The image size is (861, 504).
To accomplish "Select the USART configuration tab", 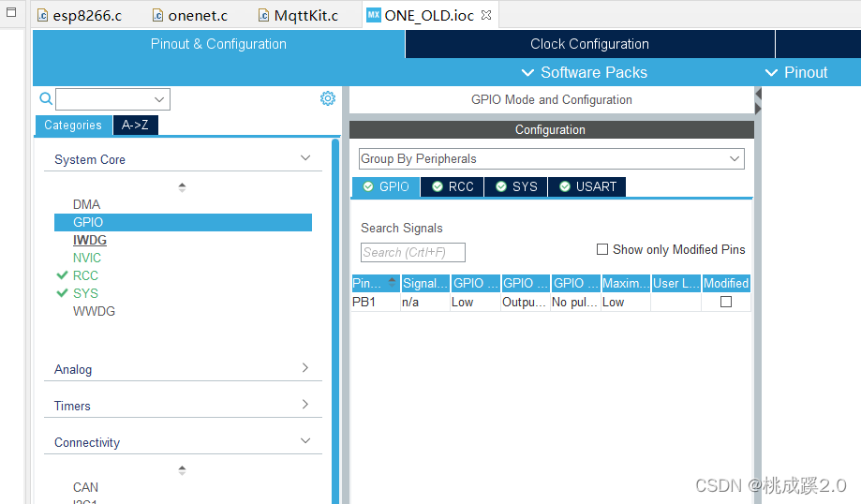I will tap(587, 186).
